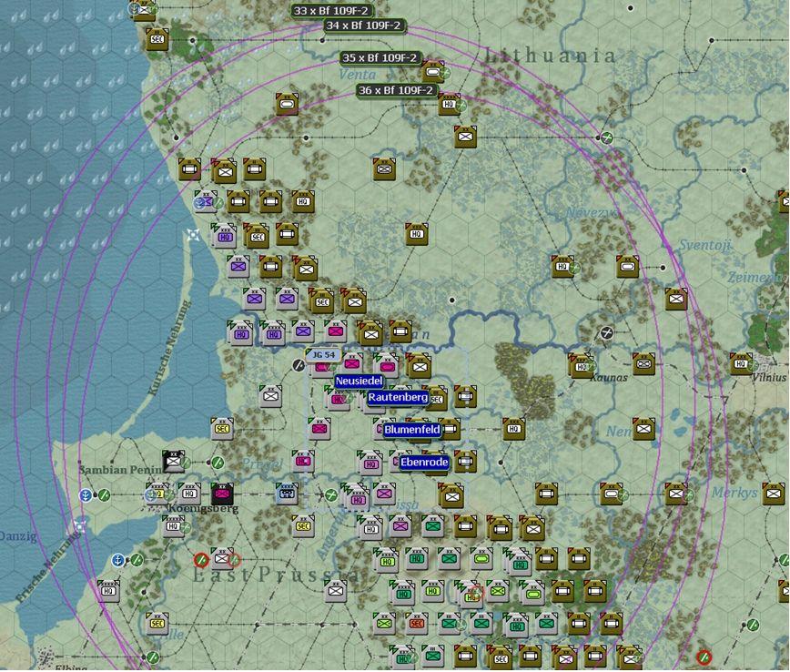Click the Sventoji river label
The image size is (790, 672).
click(704, 246)
